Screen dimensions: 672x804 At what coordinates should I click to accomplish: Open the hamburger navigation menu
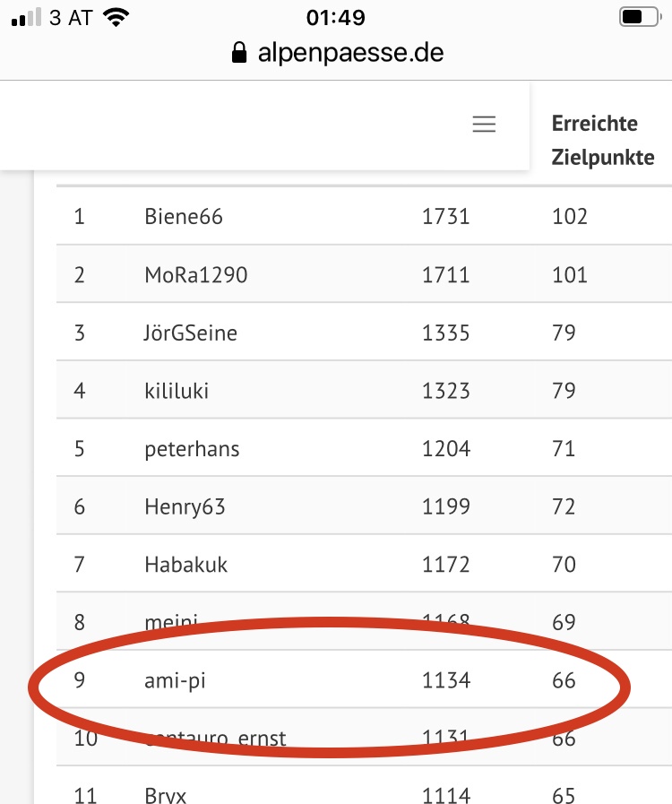click(484, 125)
